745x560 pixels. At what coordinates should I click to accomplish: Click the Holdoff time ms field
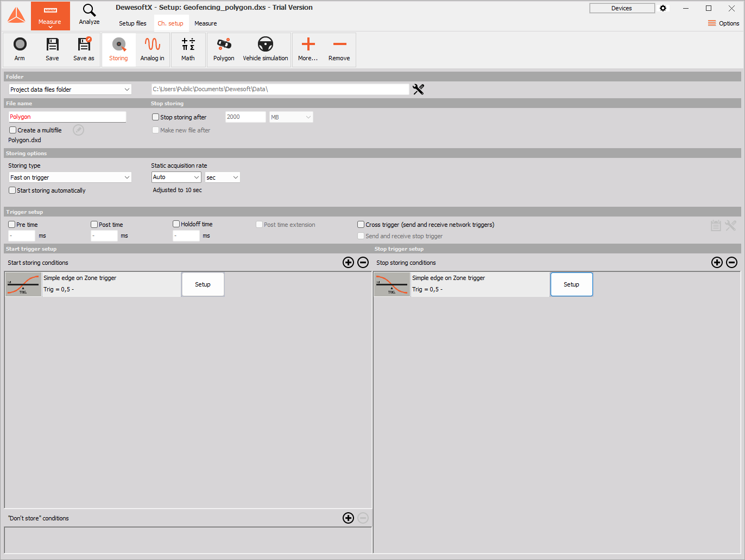(186, 236)
